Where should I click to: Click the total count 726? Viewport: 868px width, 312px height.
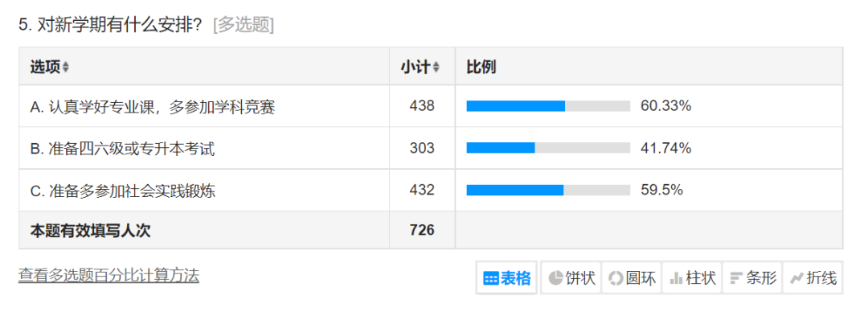pyautogui.click(x=422, y=230)
